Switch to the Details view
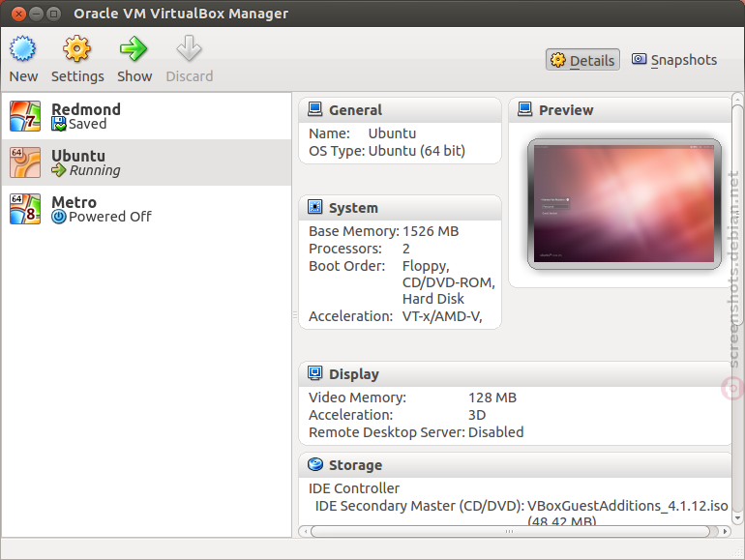The image size is (745, 560). tap(582, 60)
